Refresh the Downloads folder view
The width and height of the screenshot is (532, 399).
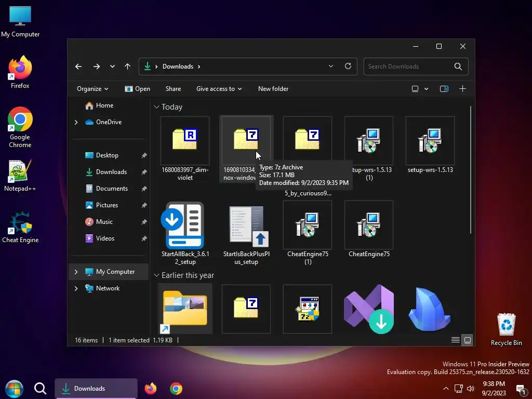click(x=348, y=66)
